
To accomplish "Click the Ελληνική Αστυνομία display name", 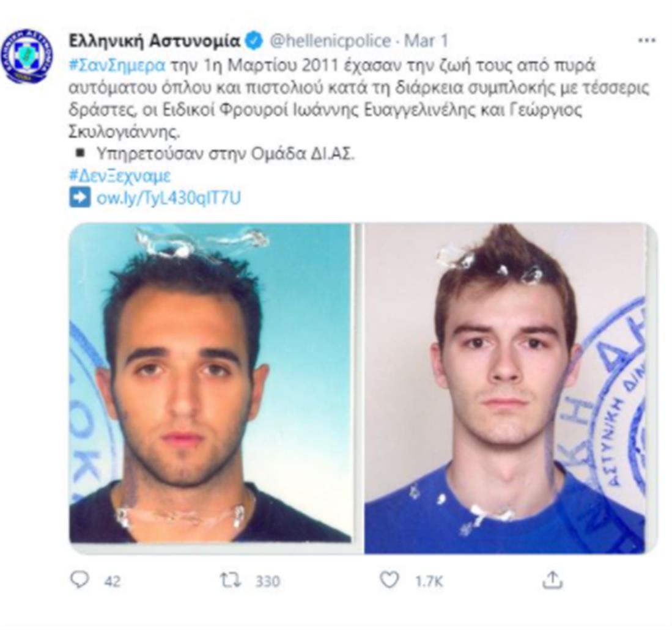I will click(154, 41).
